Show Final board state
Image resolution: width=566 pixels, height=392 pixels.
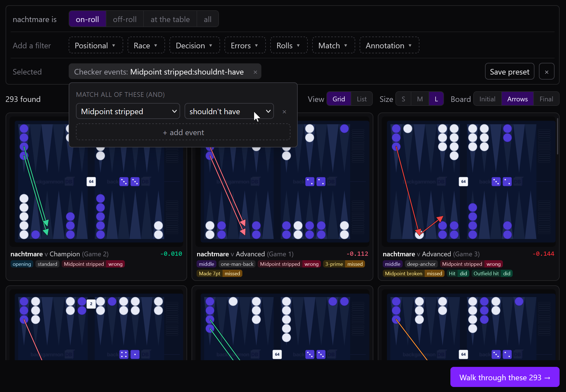click(546, 99)
